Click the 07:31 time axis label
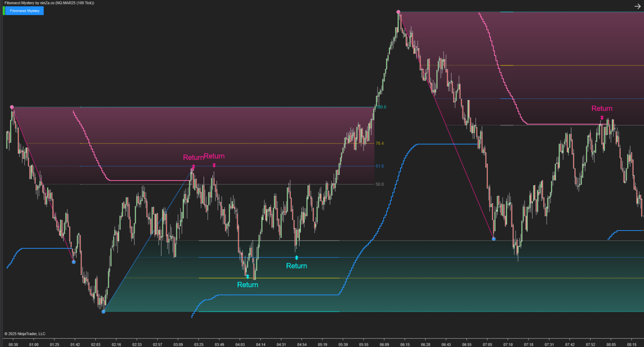The image size is (644, 347). point(549,345)
